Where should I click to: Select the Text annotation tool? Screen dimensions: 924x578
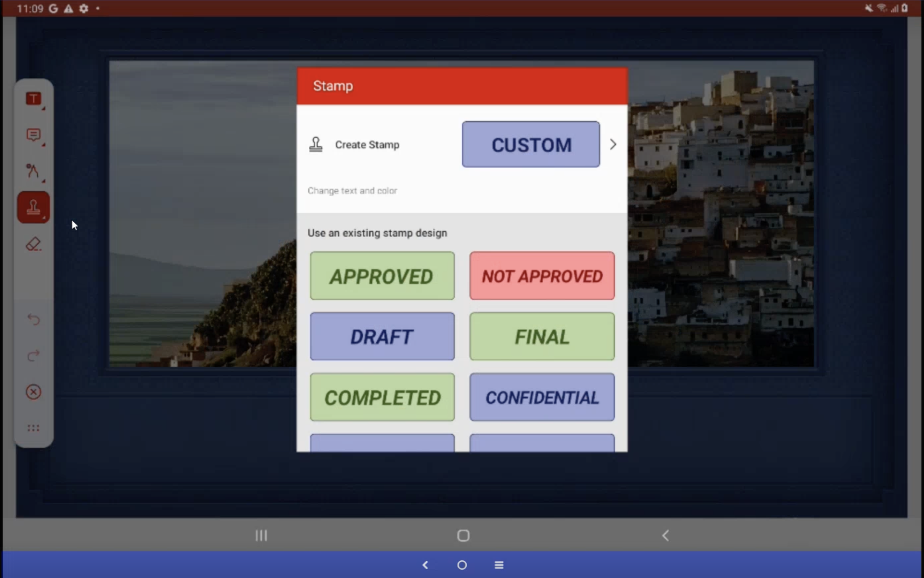[34, 99]
